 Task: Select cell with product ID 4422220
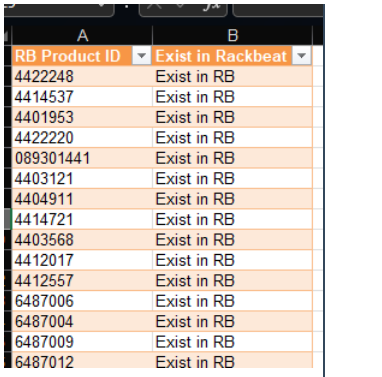[82, 137]
